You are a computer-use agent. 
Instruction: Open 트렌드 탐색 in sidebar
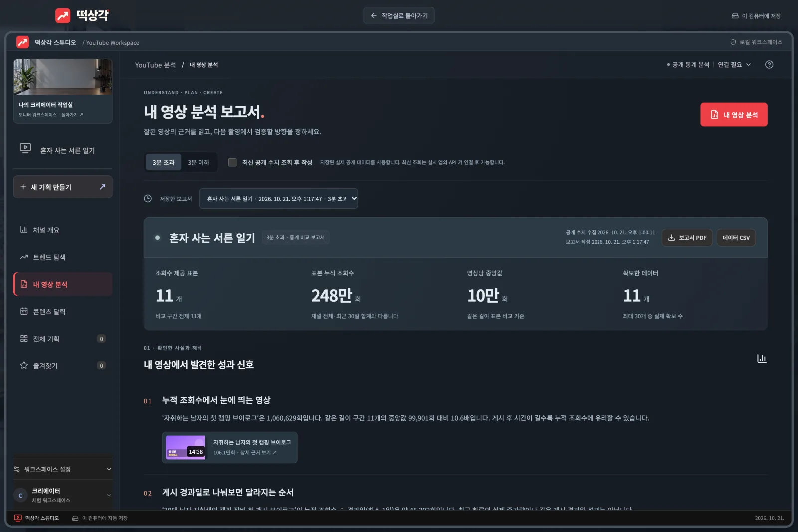tap(63, 257)
